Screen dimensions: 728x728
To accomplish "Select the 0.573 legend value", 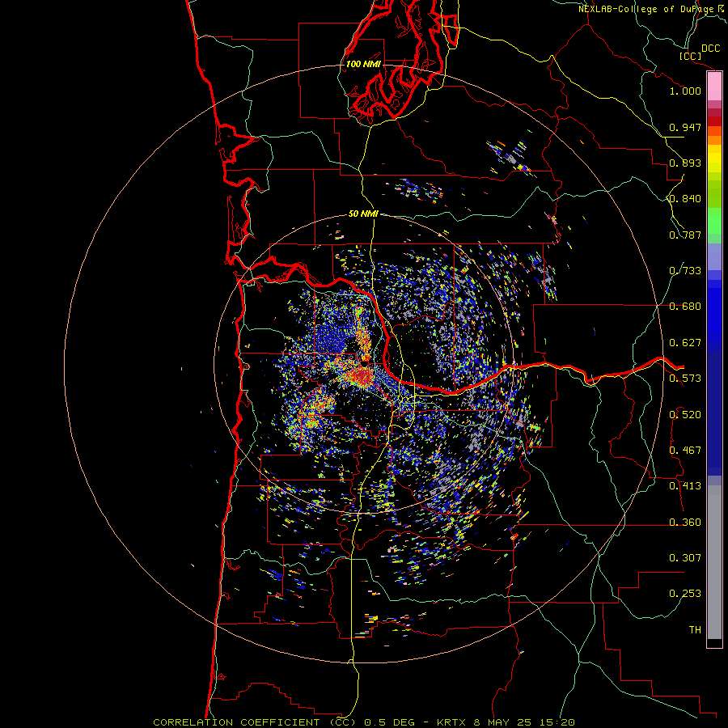I will 685,379.
